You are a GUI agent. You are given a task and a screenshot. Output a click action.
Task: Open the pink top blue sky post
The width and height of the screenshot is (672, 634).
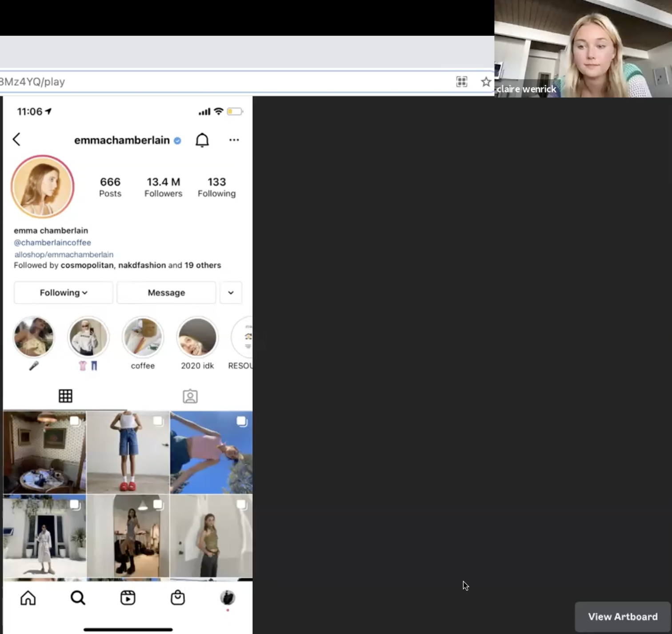(x=211, y=452)
